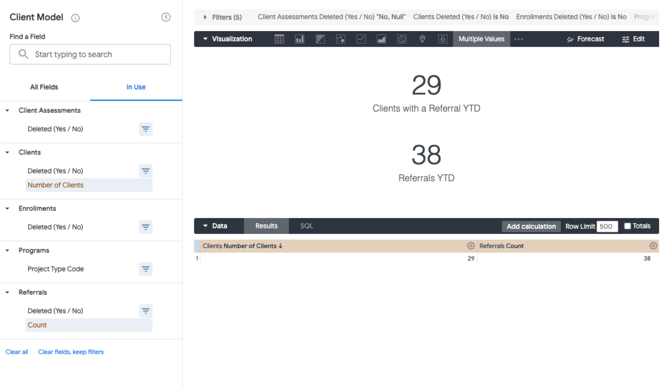Click the Row Limit input field

point(607,226)
